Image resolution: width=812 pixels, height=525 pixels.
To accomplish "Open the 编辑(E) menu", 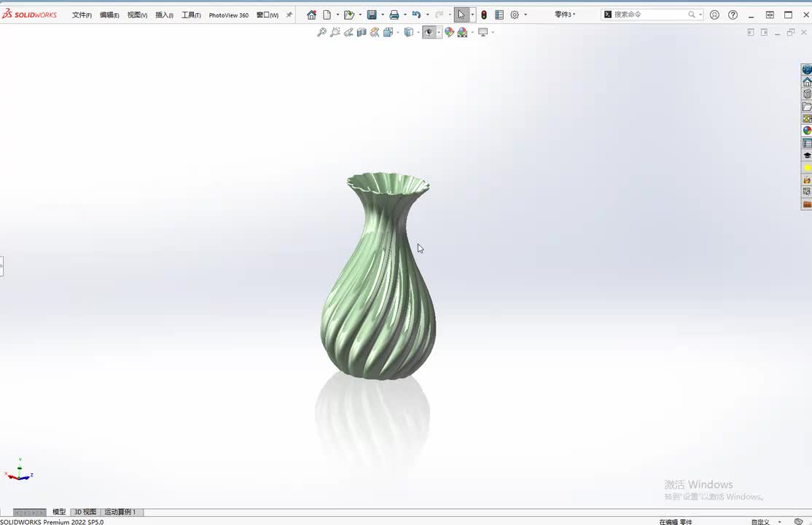I will pyautogui.click(x=109, y=15).
